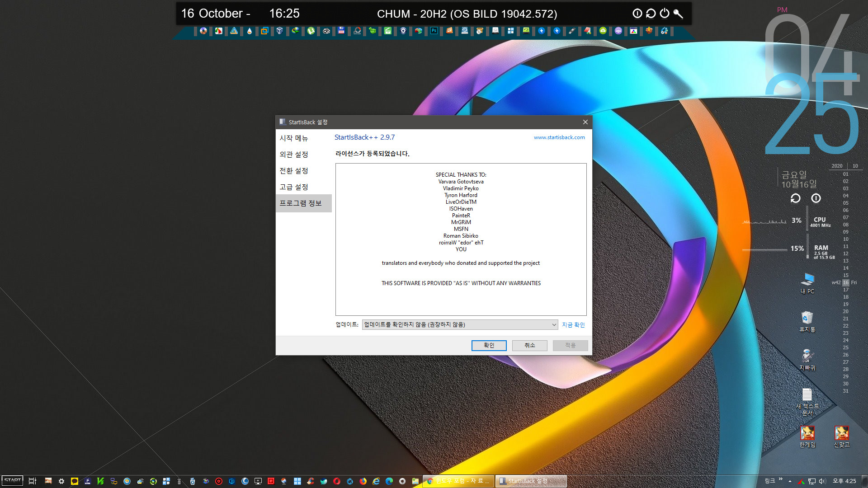Image resolution: width=868 pixels, height=488 pixels.
Task: Click the 한게임 desktop shortcut
Action: [x=807, y=436]
